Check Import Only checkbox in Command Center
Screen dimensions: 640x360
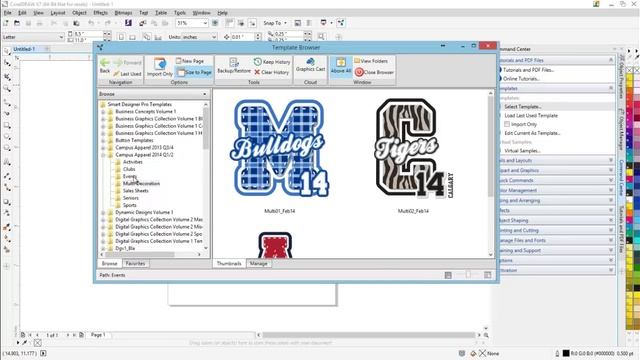507,124
